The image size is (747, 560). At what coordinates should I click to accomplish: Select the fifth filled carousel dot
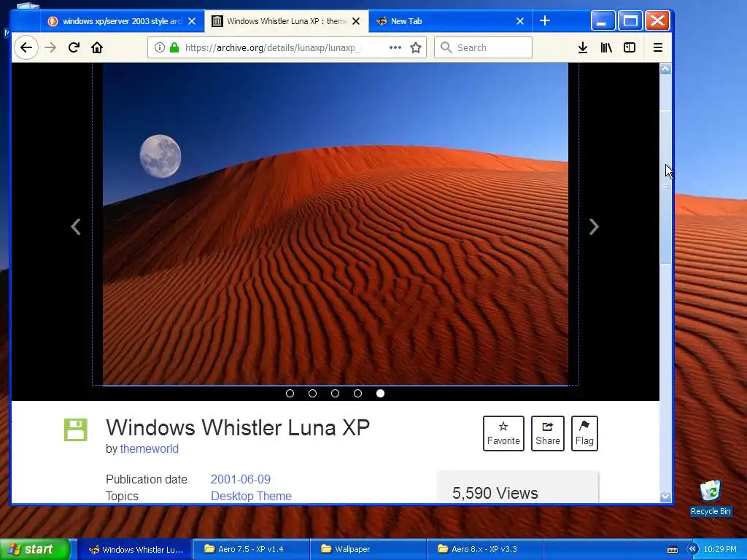click(380, 393)
